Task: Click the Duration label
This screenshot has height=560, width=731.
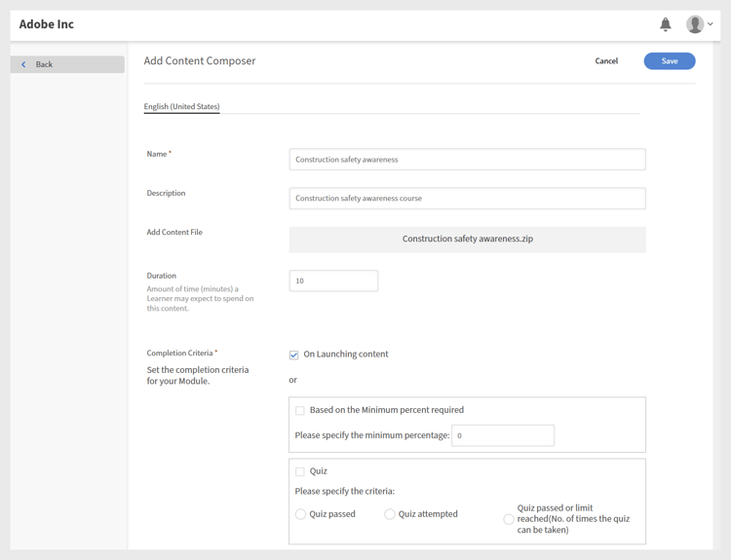Action: click(161, 276)
